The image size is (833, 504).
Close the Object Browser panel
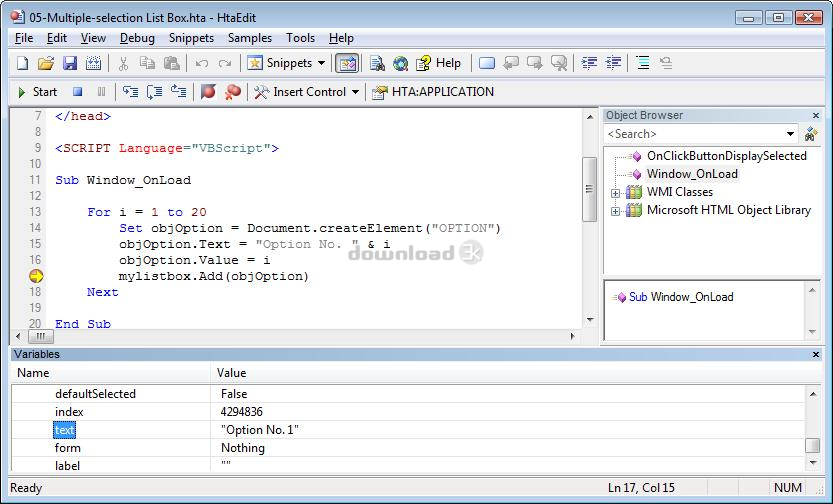point(816,115)
